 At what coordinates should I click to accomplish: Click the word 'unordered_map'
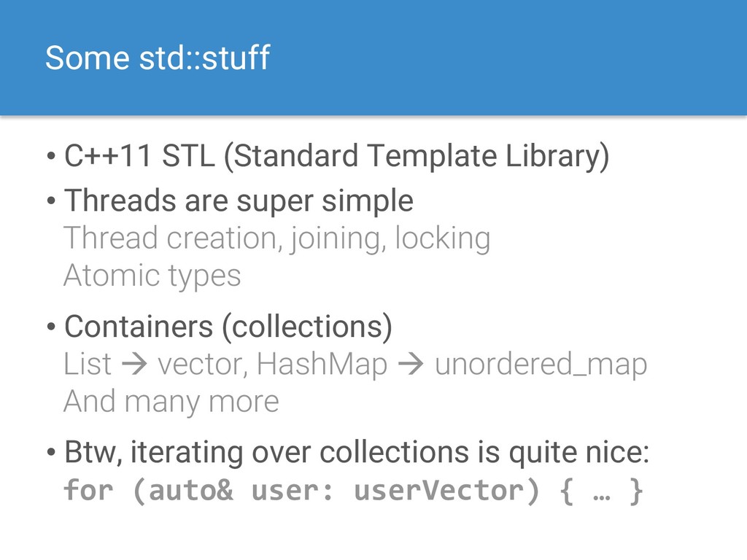click(x=541, y=365)
